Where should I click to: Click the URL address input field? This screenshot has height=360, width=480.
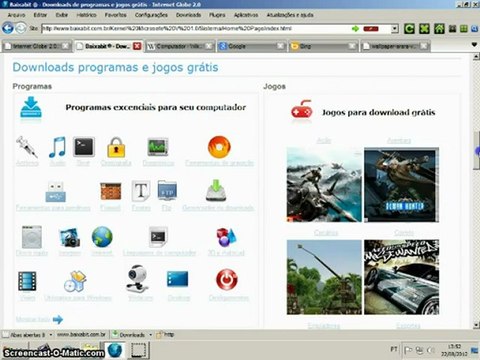[x=196, y=29]
